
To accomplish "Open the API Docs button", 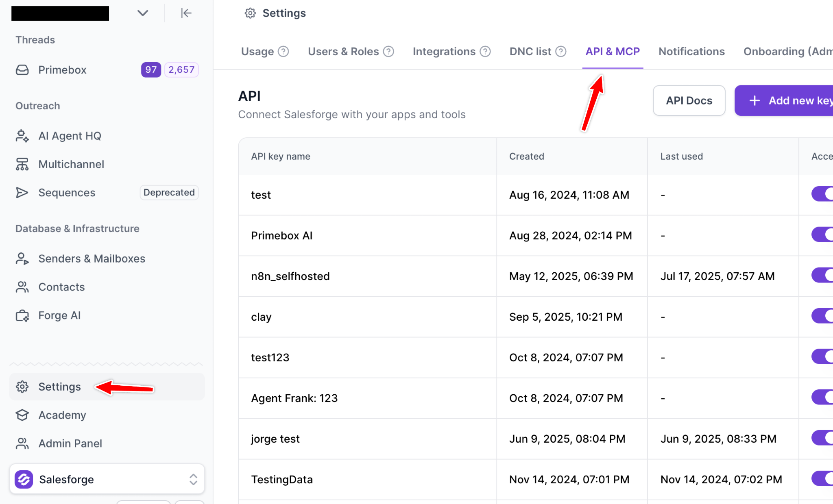I will 689,100.
